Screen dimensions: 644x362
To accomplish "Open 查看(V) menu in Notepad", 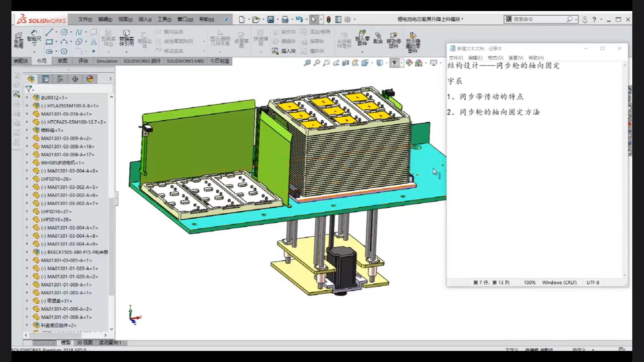I will 516,58.
